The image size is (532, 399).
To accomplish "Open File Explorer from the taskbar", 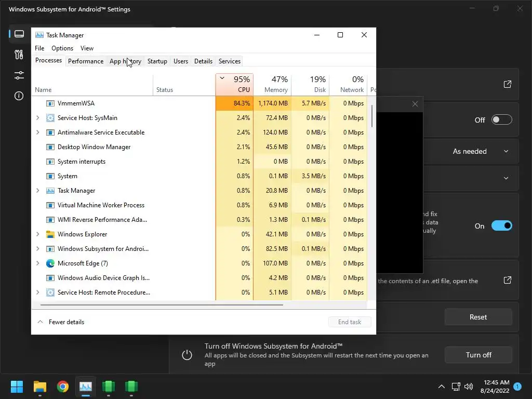I will tap(39, 387).
